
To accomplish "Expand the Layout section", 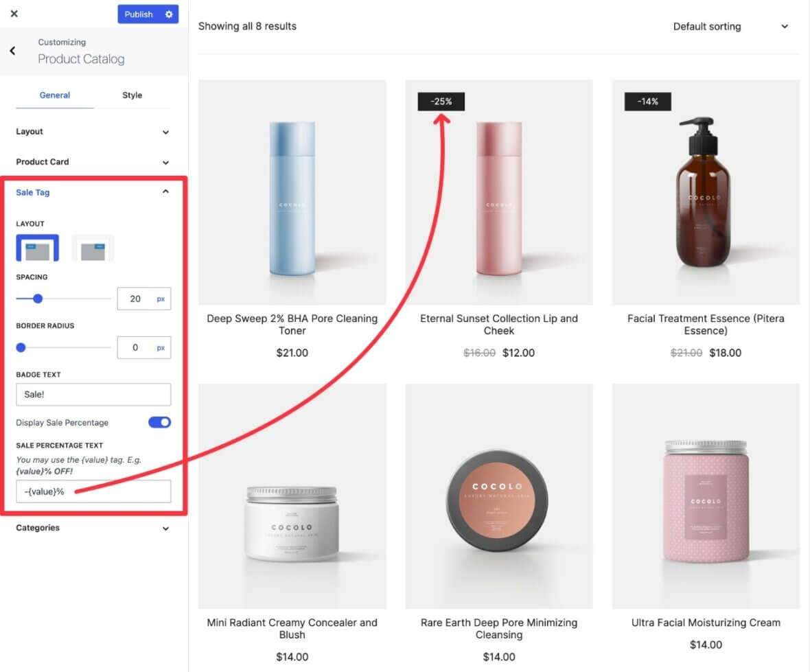I will tap(93, 132).
